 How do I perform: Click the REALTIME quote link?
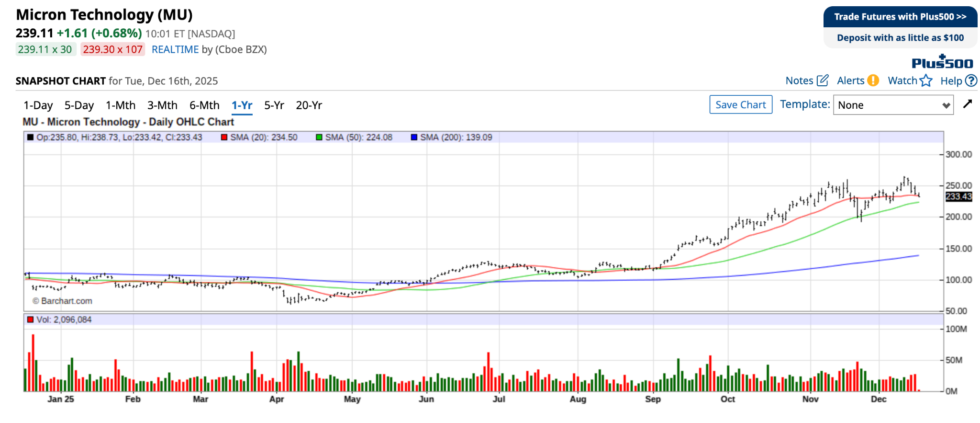pos(175,49)
